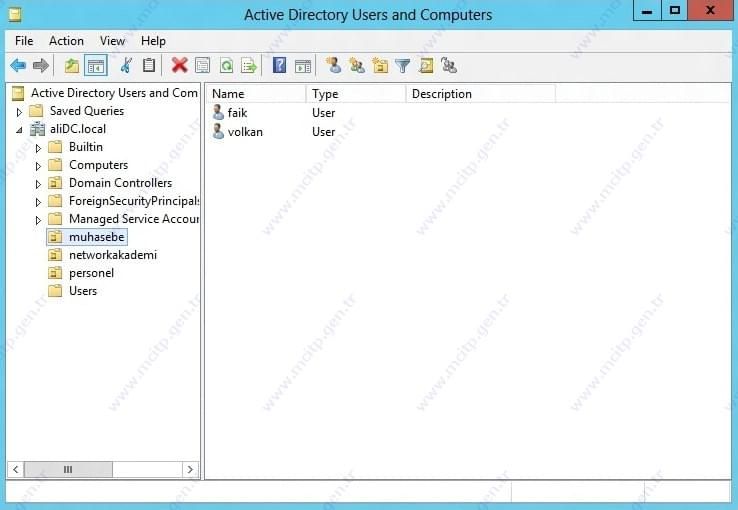Open Help question mark icon

279,65
